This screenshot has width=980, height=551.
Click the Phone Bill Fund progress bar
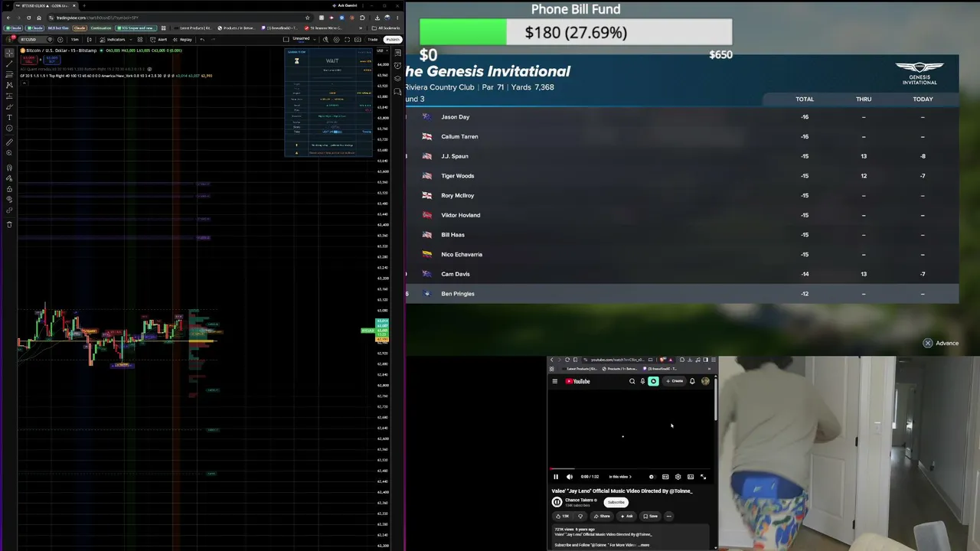pyautogui.click(x=576, y=32)
